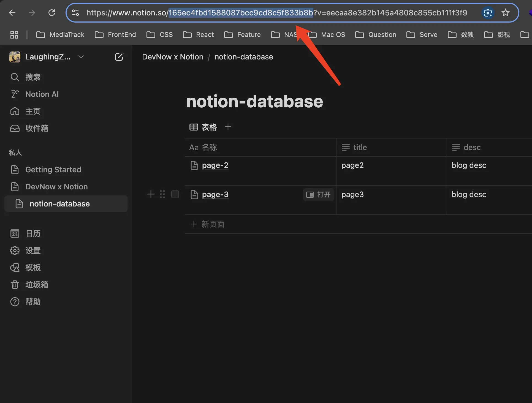The width and height of the screenshot is (532, 403).
Task: Click the new page compose icon
Action: pyautogui.click(x=119, y=57)
